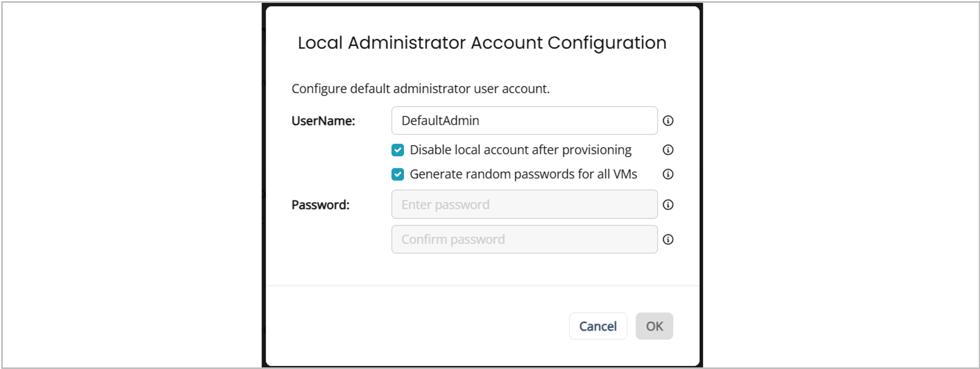Click info icon for Generate random passwords option
Image resolution: width=980 pixels, height=369 pixels.
pos(668,174)
